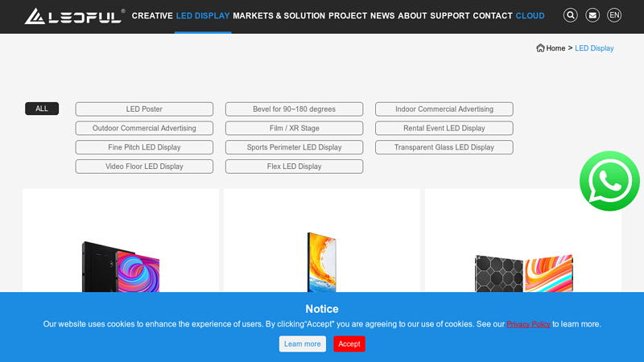Open the ABOUT menu item

coord(412,15)
